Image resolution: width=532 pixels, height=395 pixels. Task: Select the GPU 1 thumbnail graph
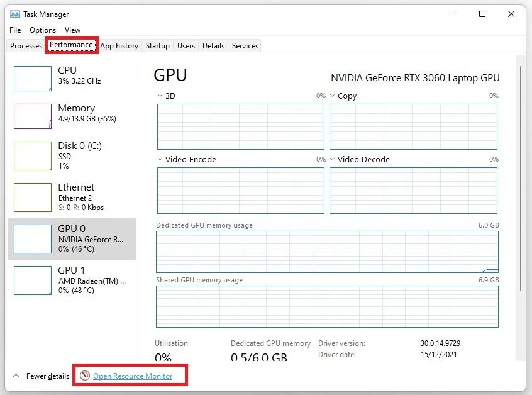click(33, 281)
